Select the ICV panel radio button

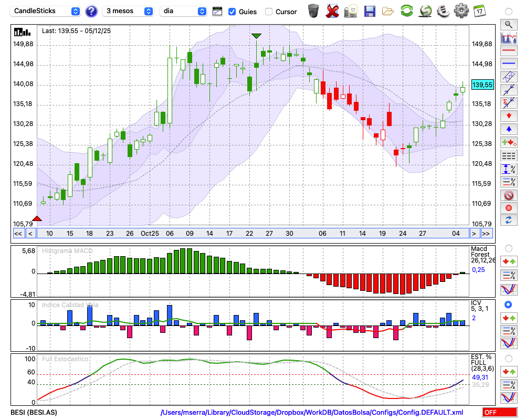tap(509, 304)
